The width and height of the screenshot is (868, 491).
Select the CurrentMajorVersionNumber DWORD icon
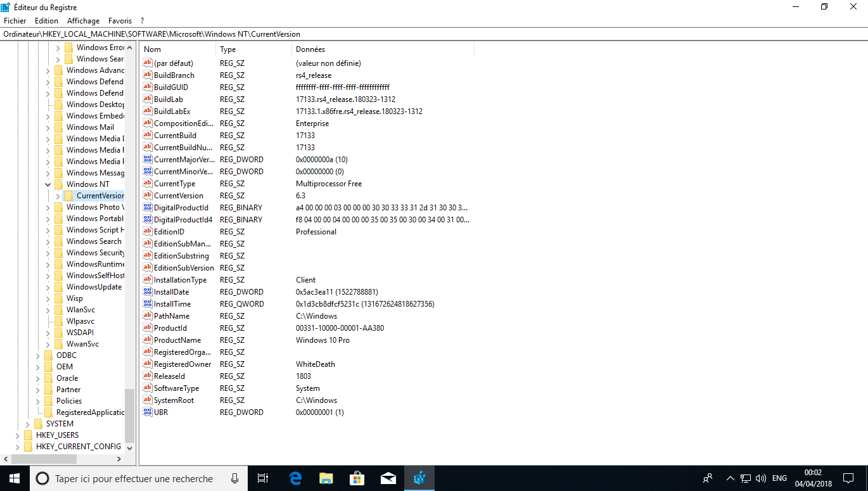pos(148,160)
